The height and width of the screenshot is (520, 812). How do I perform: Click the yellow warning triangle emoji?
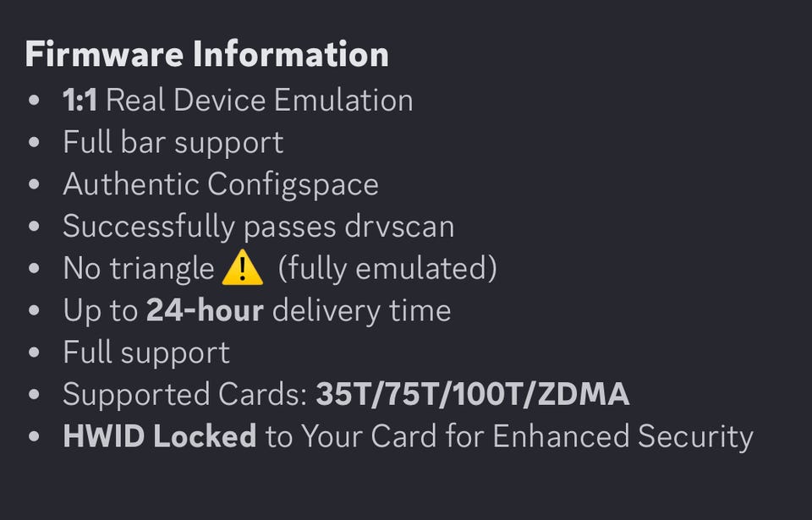(243, 267)
